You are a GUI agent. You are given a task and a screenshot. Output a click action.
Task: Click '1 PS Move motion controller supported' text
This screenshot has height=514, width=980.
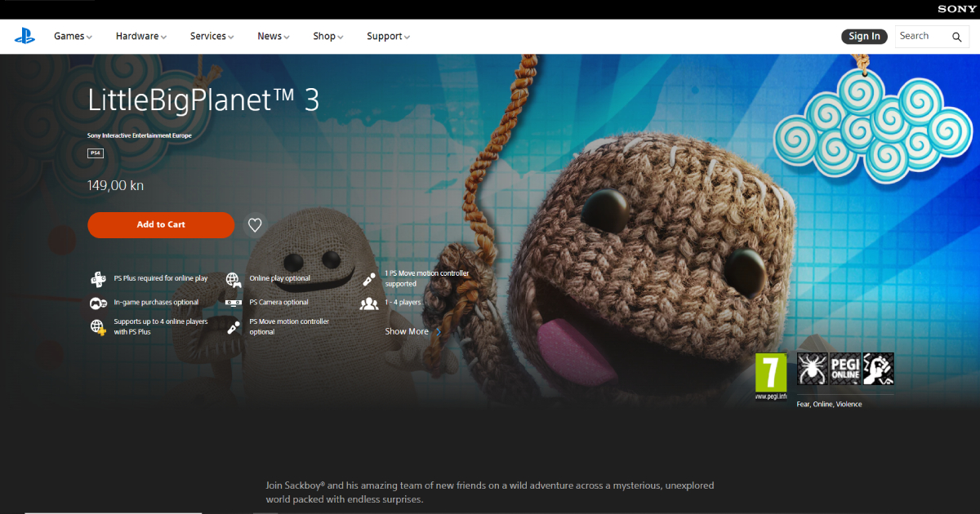point(427,279)
